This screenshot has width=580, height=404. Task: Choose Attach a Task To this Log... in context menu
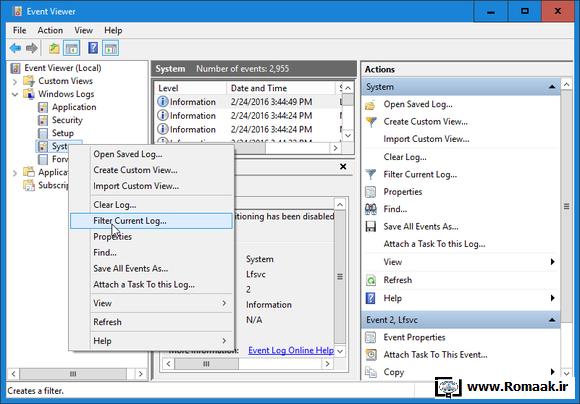(x=152, y=285)
